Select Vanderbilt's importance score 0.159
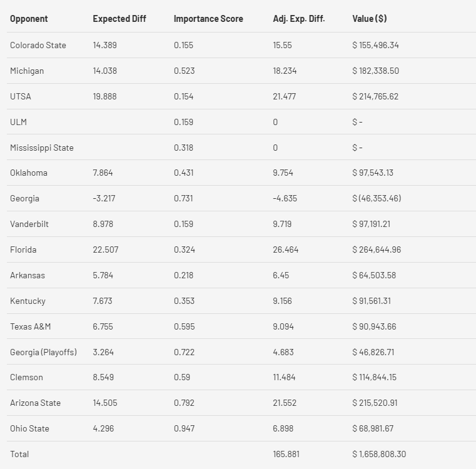 click(184, 224)
